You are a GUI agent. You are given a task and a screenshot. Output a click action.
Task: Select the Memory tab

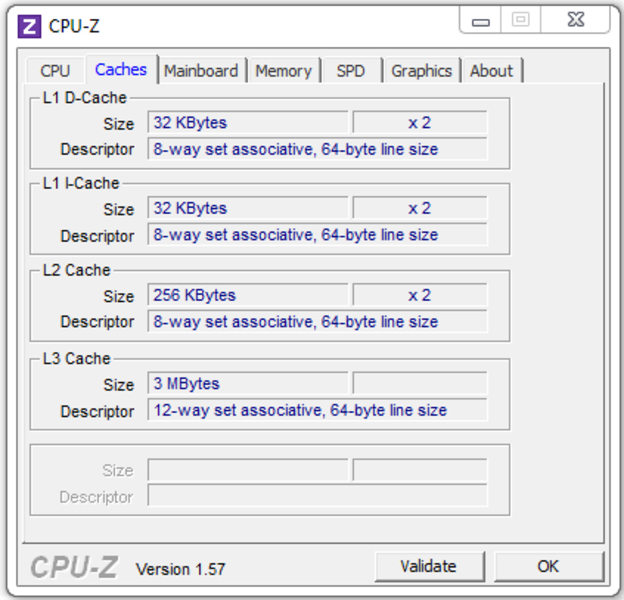283,71
